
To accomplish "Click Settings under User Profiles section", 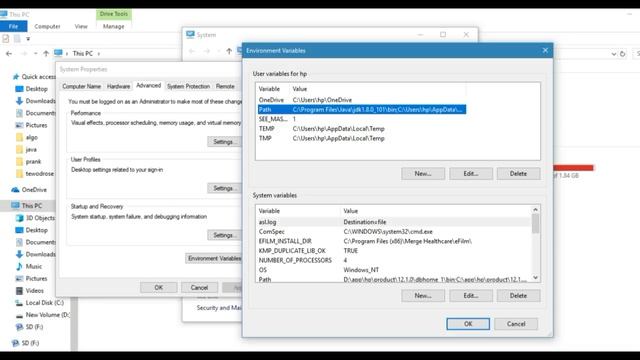I will (x=223, y=188).
